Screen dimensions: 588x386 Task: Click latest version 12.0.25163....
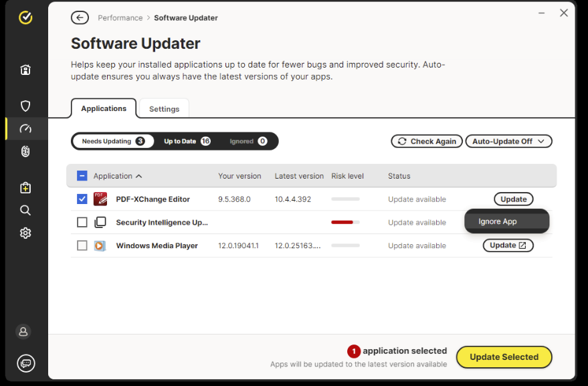coord(298,246)
